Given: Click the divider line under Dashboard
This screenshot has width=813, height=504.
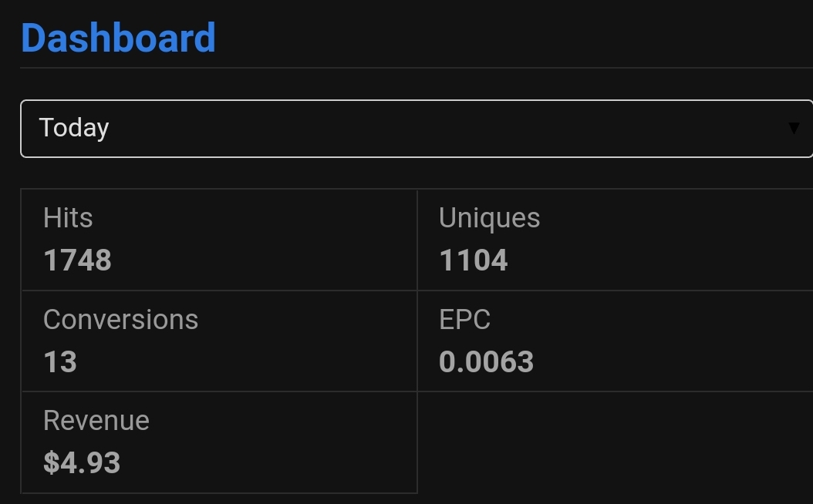Looking at the screenshot, I should [x=417, y=67].
